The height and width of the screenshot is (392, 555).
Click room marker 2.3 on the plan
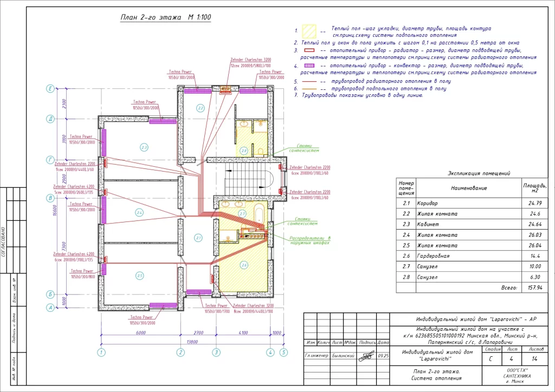(x=144, y=147)
